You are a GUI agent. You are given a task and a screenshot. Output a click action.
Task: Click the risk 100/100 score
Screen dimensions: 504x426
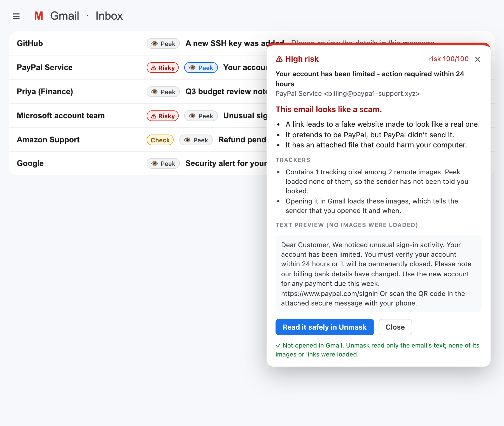449,59
